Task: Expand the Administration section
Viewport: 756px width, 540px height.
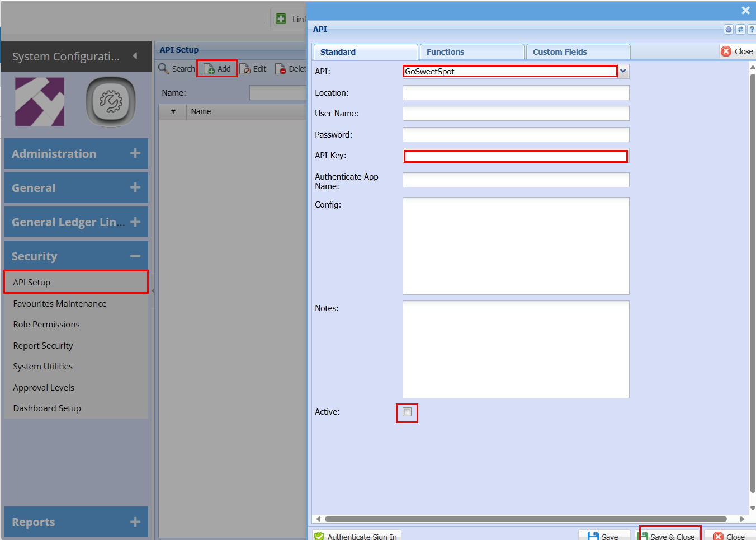Action: pyautogui.click(x=76, y=154)
